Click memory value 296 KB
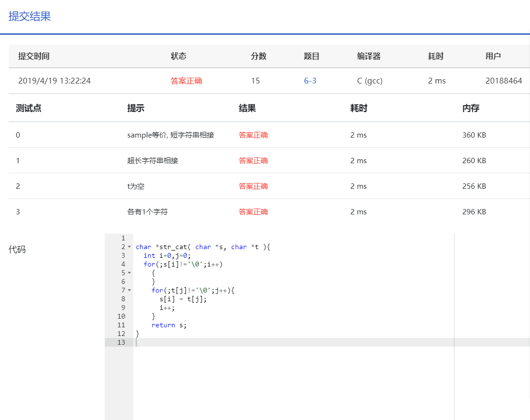 tap(474, 212)
